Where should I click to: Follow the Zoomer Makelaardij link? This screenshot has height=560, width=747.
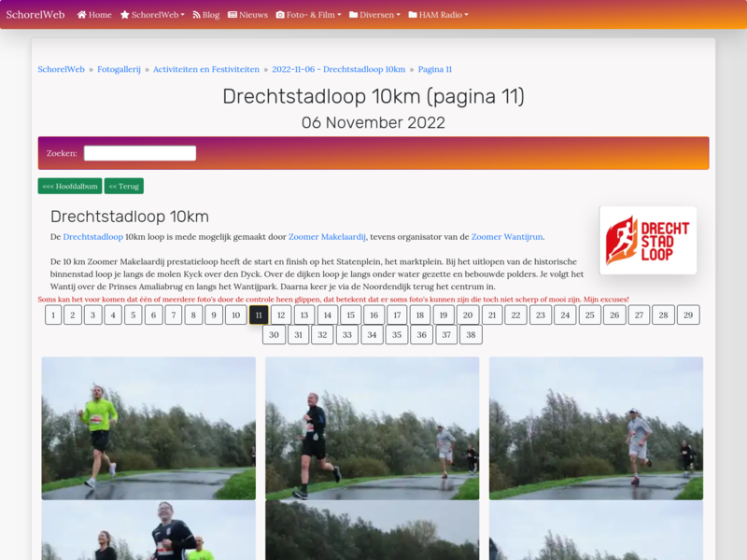pos(328,237)
